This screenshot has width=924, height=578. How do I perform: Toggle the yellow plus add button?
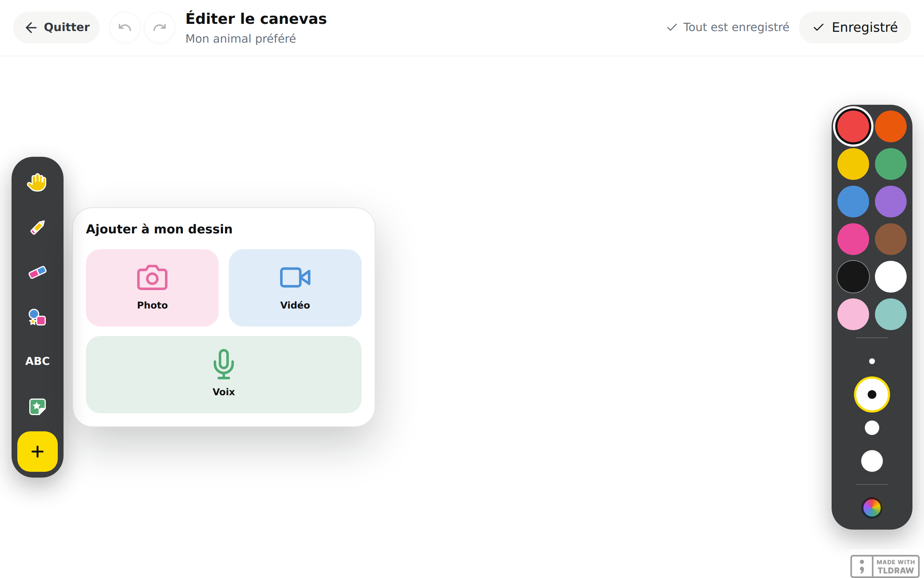pyautogui.click(x=38, y=452)
